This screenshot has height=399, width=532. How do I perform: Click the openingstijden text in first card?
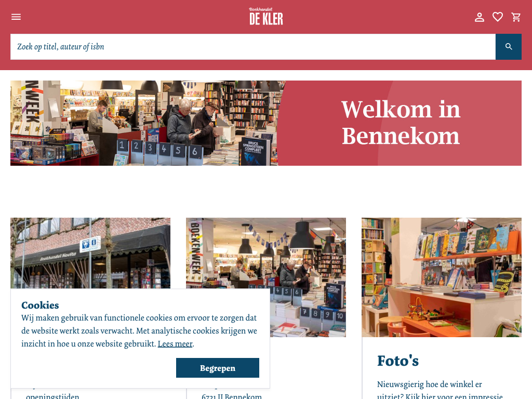click(x=52, y=396)
